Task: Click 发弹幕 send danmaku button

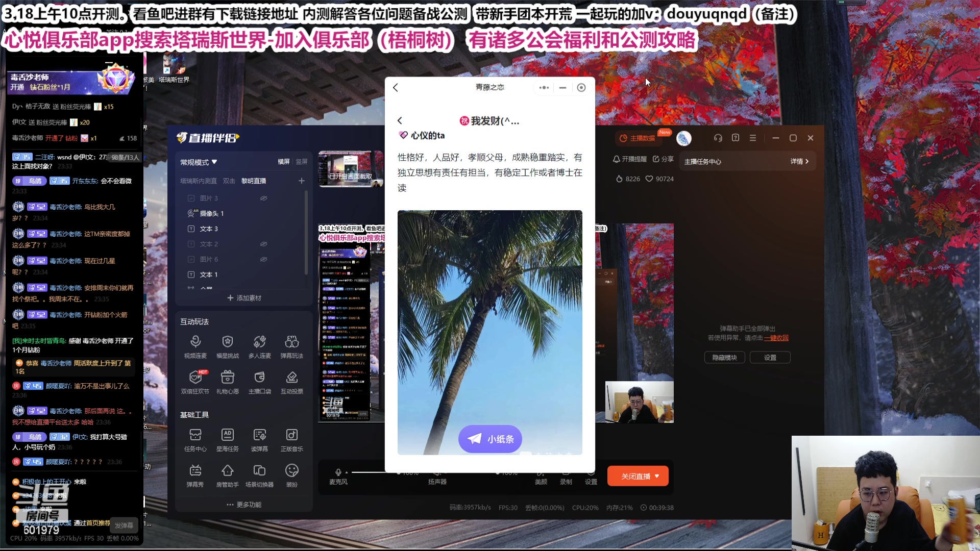Action: click(x=124, y=525)
